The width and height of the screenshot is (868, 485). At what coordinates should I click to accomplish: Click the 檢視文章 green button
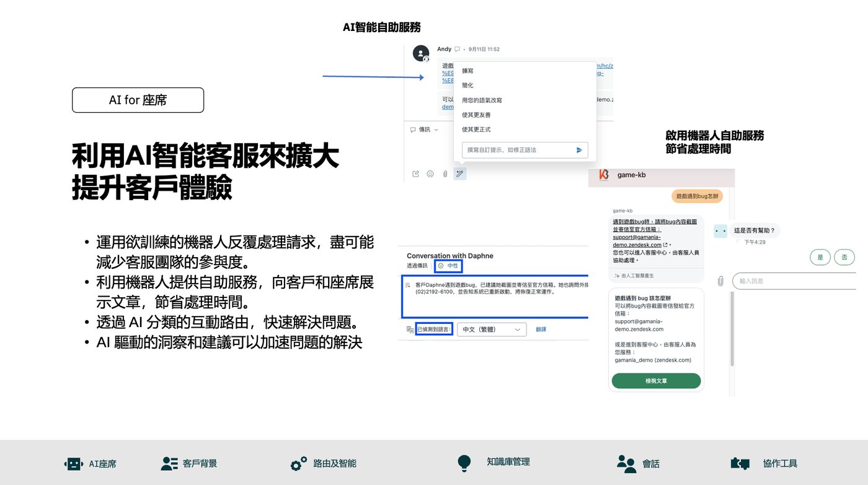tap(656, 381)
